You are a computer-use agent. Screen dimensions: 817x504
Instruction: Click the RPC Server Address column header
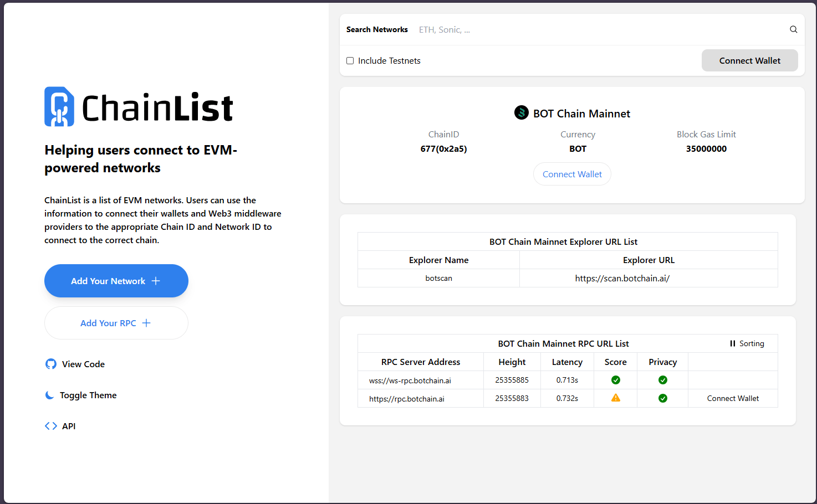point(421,362)
